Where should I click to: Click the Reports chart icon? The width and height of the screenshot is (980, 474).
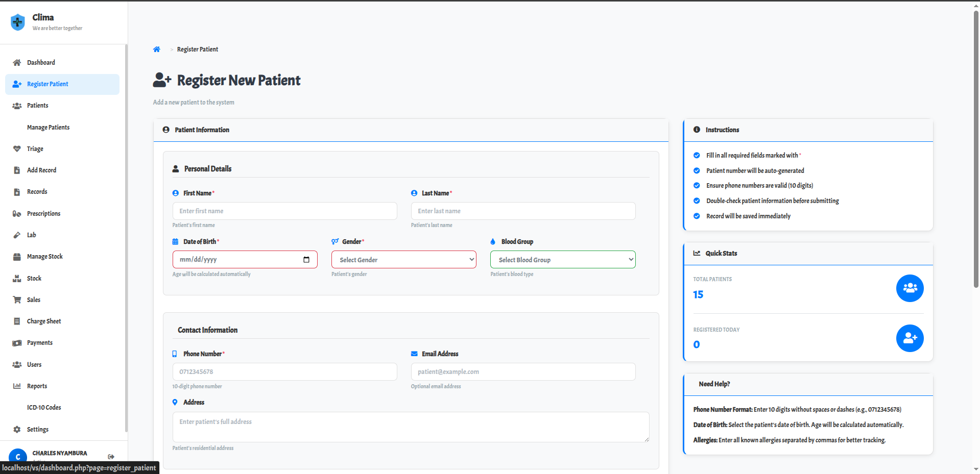(17, 386)
